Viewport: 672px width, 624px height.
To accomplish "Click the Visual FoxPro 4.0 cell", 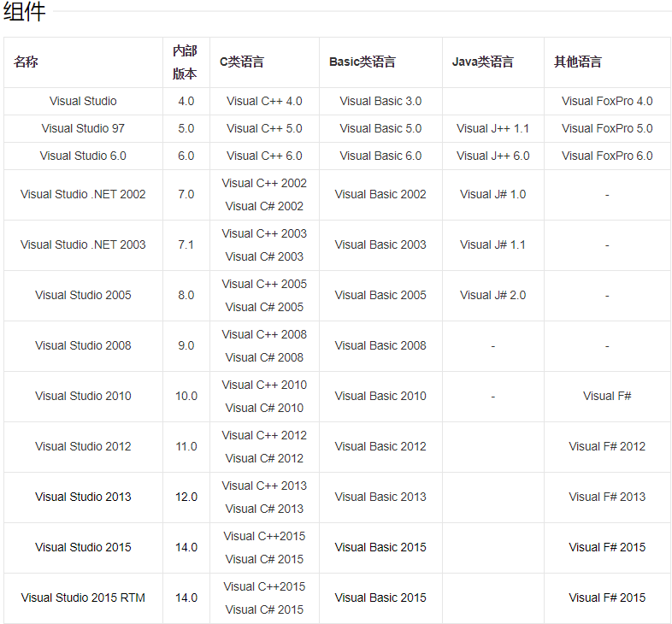I will click(x=607, y=101).
